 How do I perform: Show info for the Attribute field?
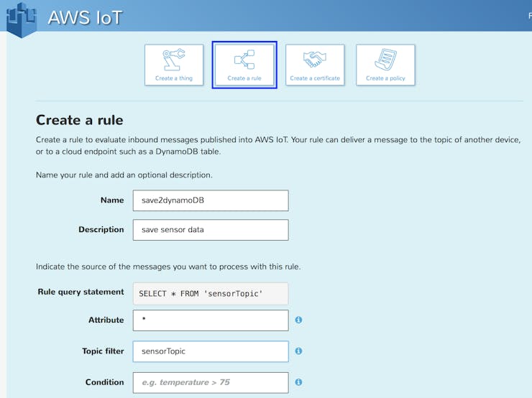click(298, 320)
